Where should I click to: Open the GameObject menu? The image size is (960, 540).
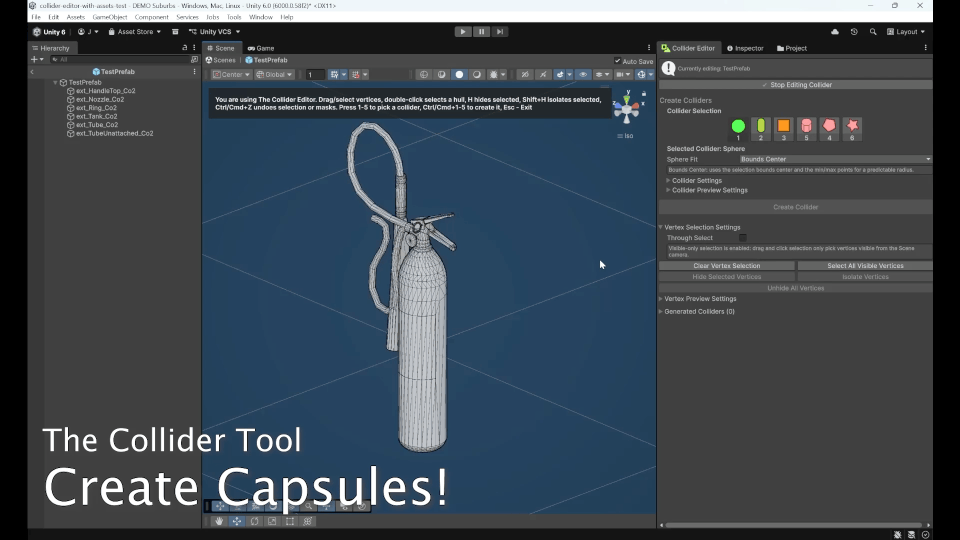click(110, 17)
